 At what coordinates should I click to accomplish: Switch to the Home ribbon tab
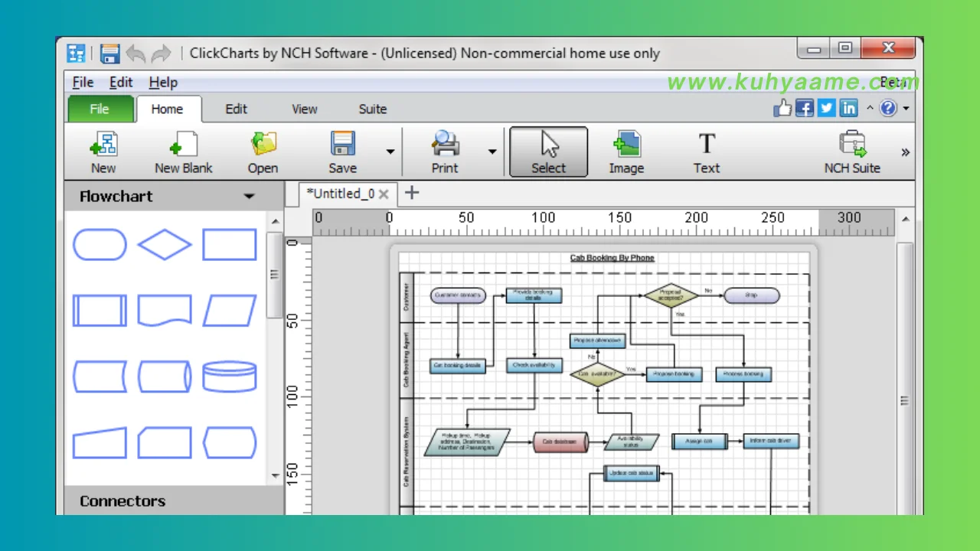click(x=168, y=109)
